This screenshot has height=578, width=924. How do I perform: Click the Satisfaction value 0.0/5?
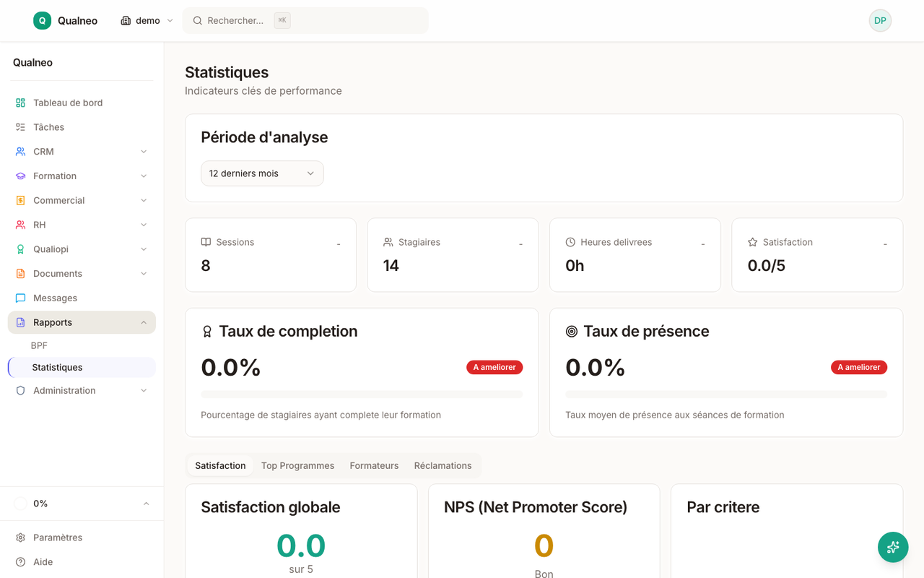[767, 266]
